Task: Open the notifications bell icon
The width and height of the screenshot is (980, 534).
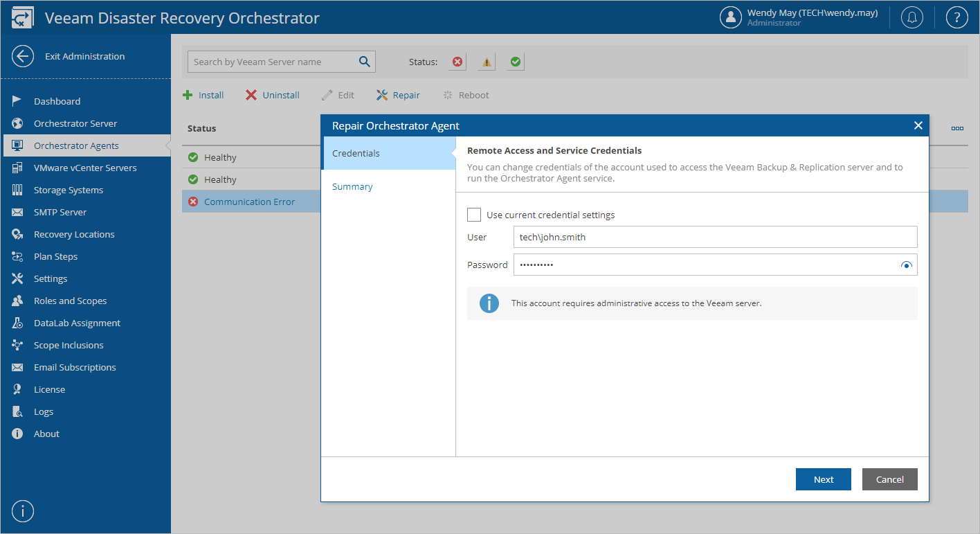Action: click(x=911, y=17)
